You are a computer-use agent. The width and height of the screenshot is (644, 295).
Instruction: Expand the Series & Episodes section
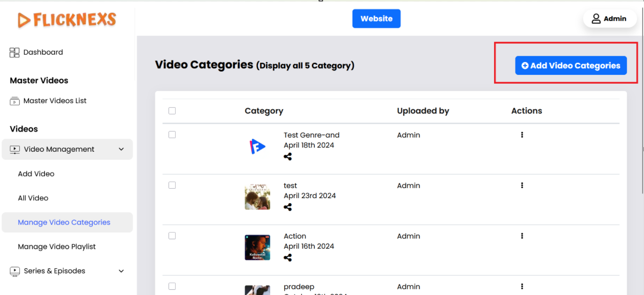coord(121,271)
